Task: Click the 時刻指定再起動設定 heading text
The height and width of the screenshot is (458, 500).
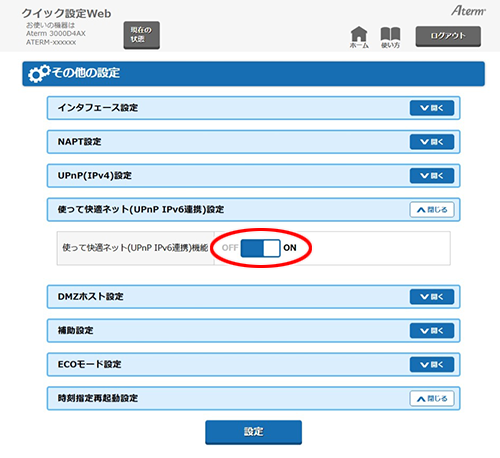Action: [x=98, y=398]
